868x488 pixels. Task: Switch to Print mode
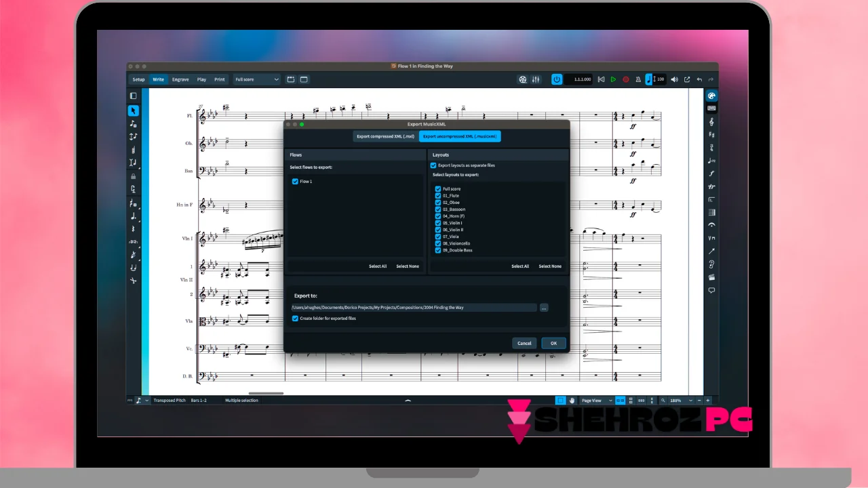coord(220,79)
